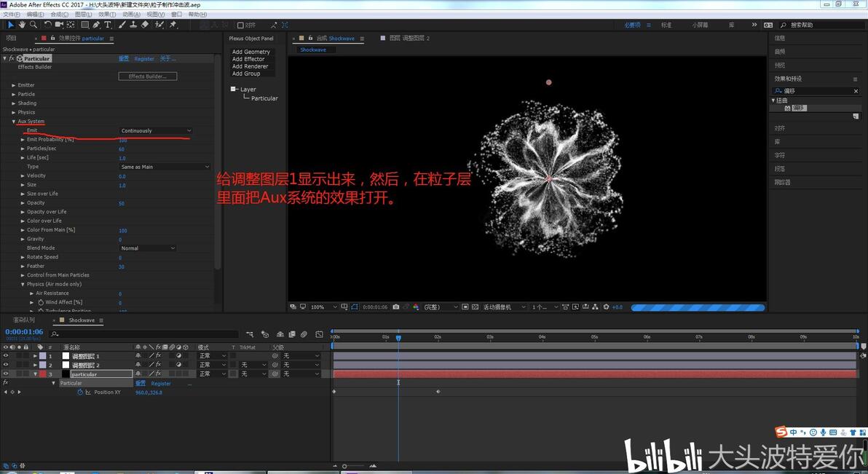Select the Type text tool
This screenshot has width=868, height=474.
(107, 25)
